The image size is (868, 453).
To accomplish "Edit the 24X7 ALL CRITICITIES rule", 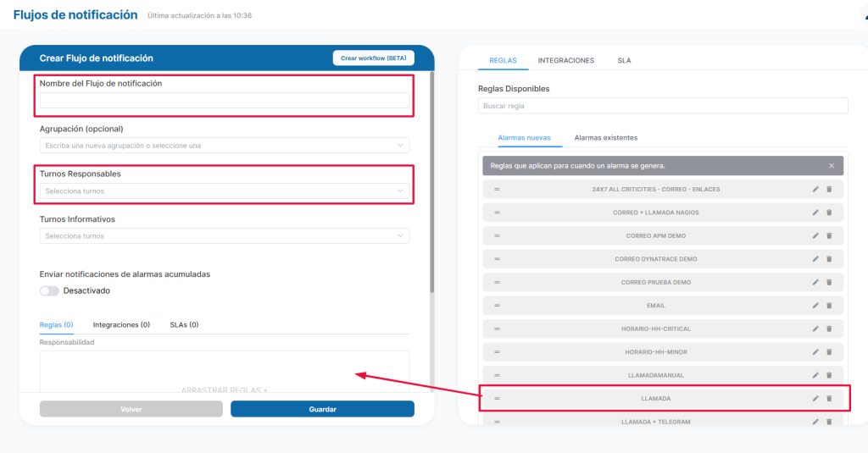I will (815, 189).
